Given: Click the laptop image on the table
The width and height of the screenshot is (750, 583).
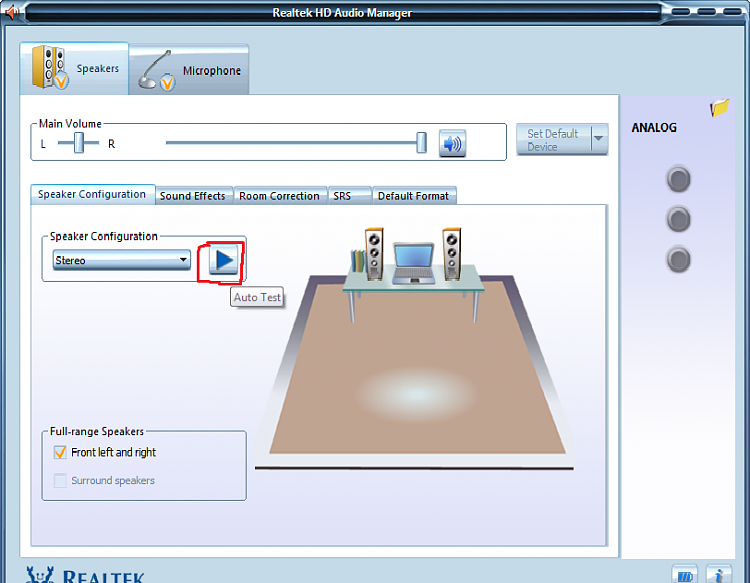Looking at the screenshot, I should pos(414,264).
